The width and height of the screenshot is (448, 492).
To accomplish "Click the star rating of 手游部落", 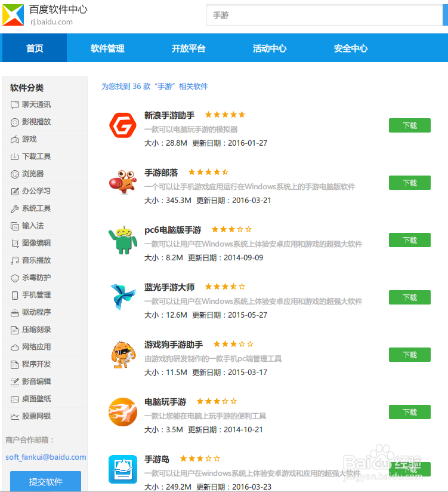I will tap(208, 172).
